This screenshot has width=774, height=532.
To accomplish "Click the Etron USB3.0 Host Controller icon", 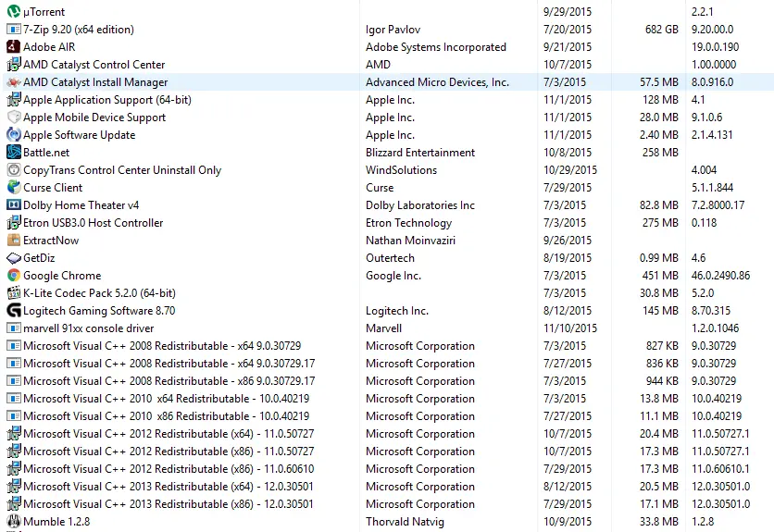I will pos(14,223).
